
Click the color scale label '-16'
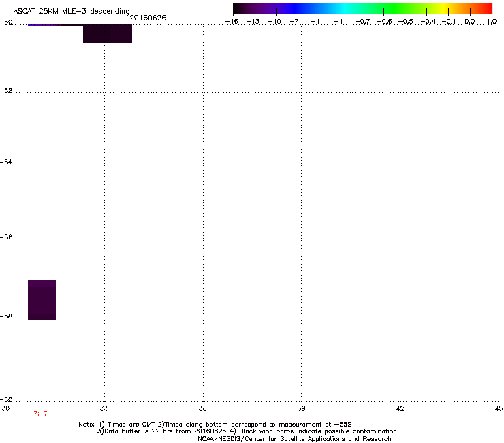(232, 22)
